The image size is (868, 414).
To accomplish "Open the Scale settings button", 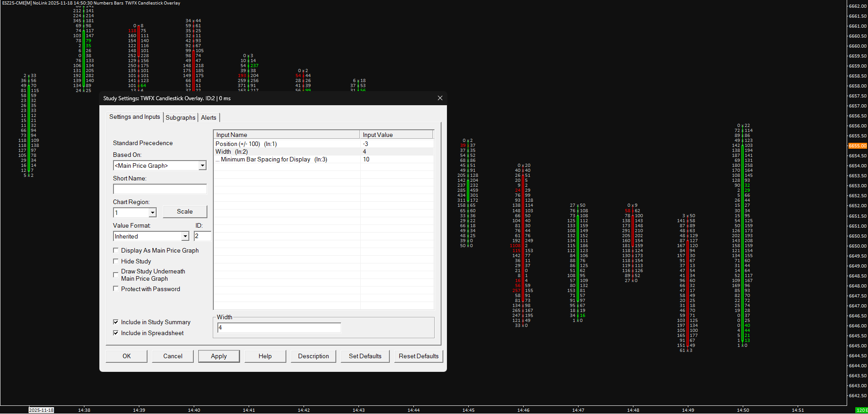I will [185, 211].
